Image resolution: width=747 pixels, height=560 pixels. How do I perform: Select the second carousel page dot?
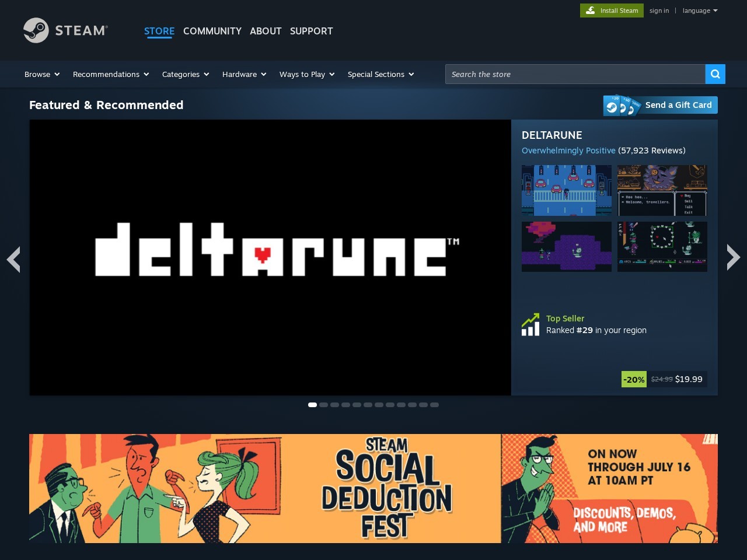point(323,405)
